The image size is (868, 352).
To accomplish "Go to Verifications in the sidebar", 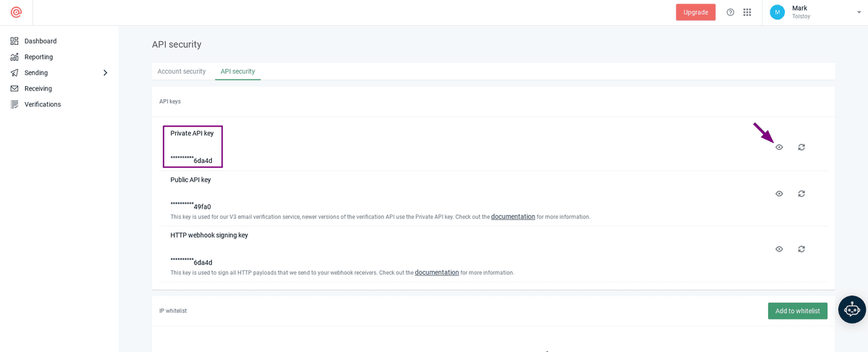I will pyautogui.click(x=43, y=104).
